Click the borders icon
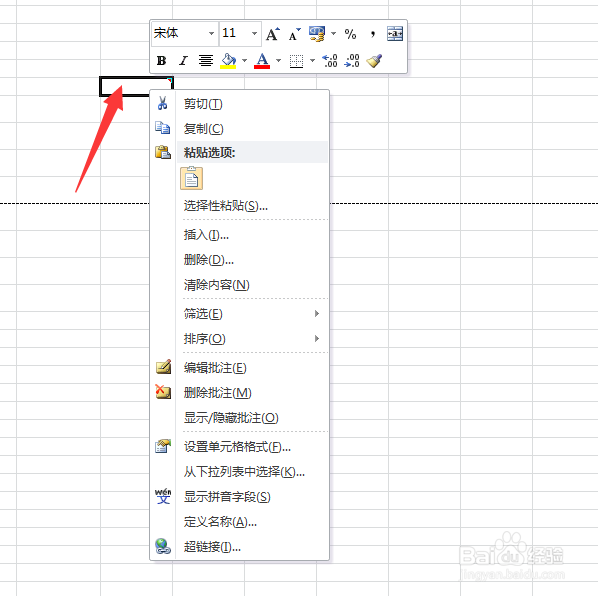 pyautogui.click(x=296, y=61)
